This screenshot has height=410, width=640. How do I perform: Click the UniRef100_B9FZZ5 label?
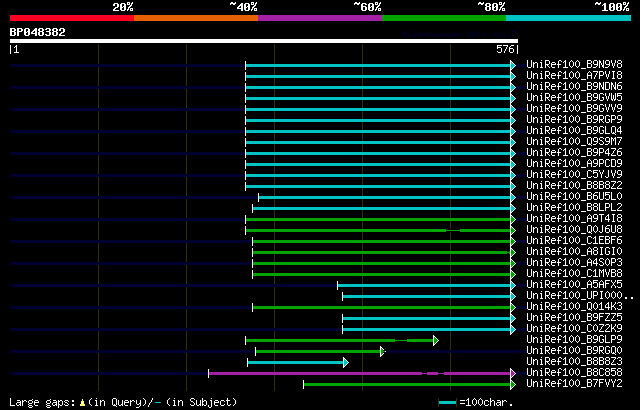[574, 318]
